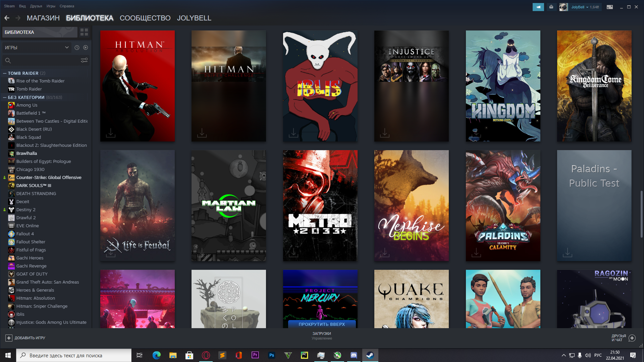
Task: Open the Steam menu
Action: click(9, 6)
